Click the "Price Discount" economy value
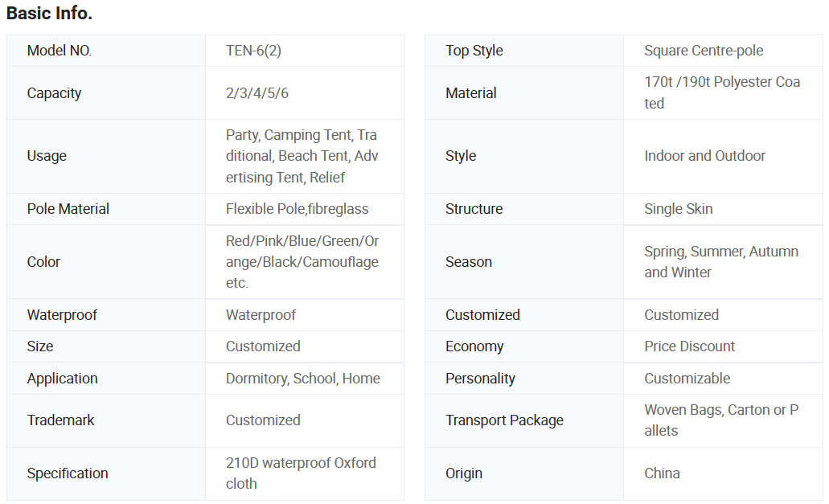The height and width of the screenshot is (504, 829). pos(689,346)
